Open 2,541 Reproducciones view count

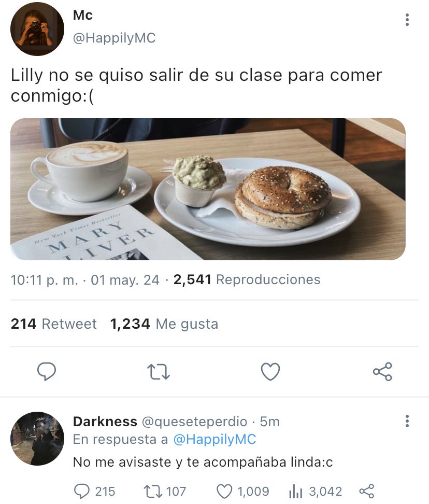point(247,279)
